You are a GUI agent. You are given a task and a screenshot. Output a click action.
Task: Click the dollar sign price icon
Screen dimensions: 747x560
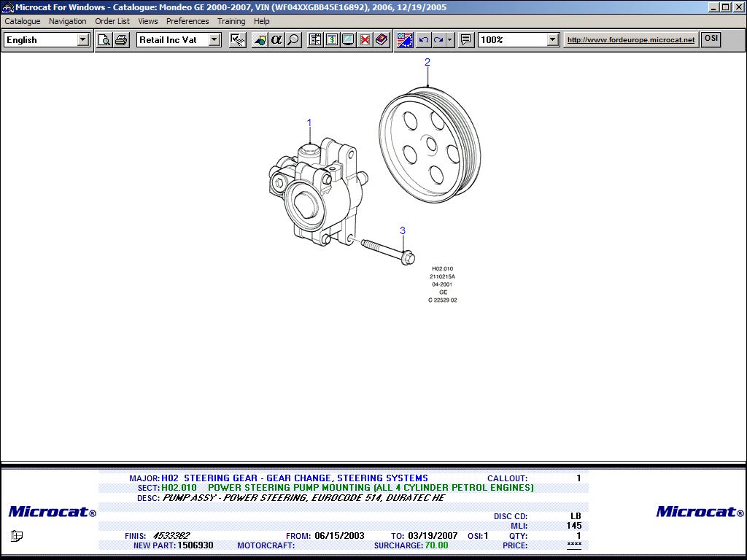click(x=332, y=40)
